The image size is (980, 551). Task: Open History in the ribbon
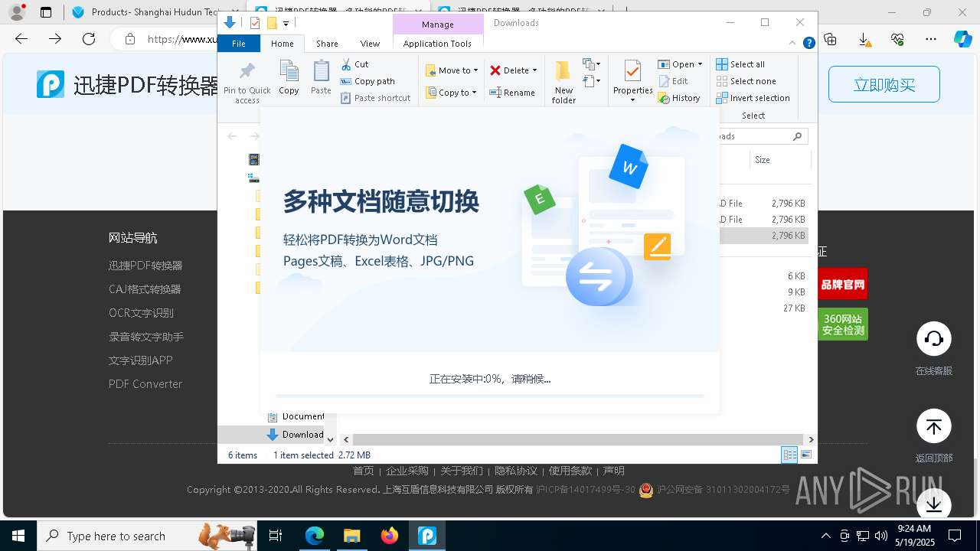tap(679, 98)
